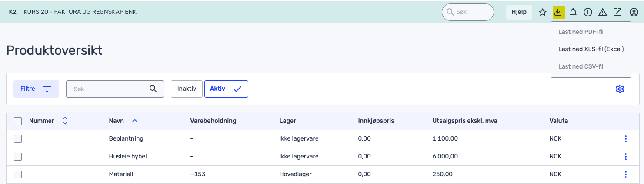This screenshot has width=644, height=184.
Task: Click the filter lines icon
Action: point(47,89)
